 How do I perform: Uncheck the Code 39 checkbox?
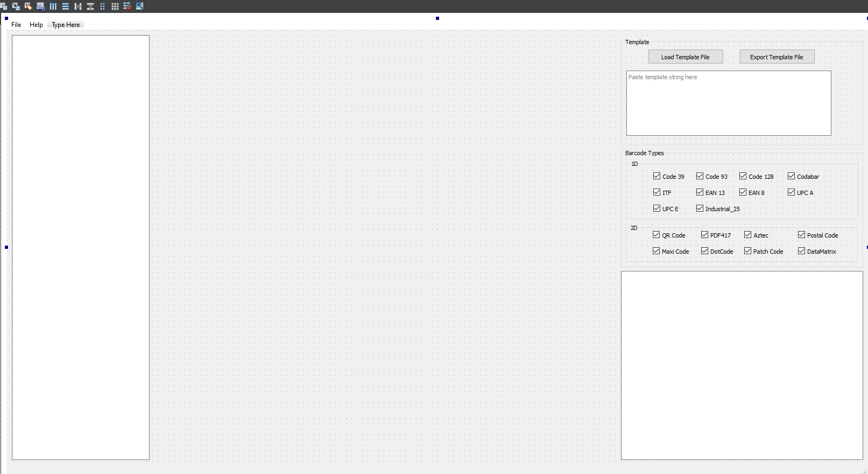coord(657,176)
